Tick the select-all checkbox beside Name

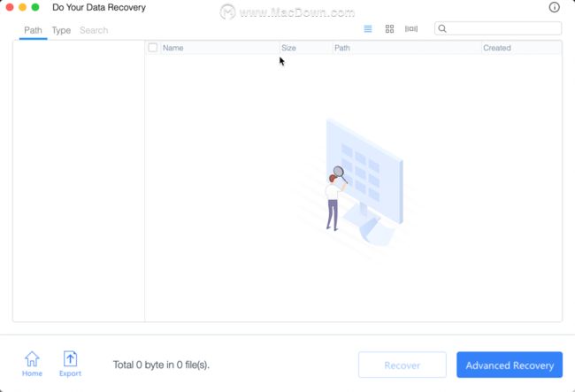coord(153,47)
